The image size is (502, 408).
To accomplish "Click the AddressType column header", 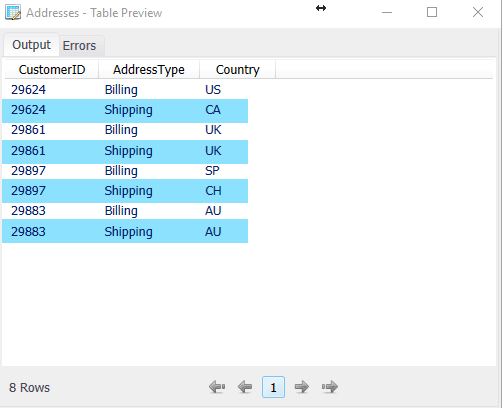I will tap(149, 70).
